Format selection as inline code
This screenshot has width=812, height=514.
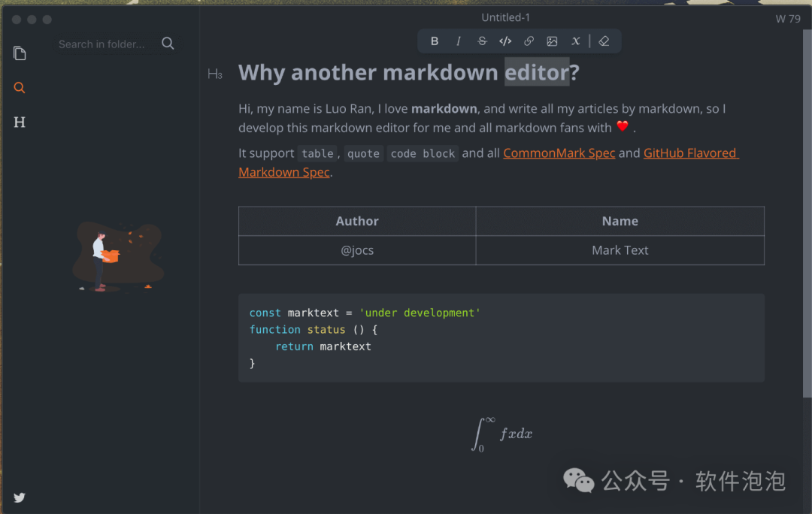[x=505, y=41]
